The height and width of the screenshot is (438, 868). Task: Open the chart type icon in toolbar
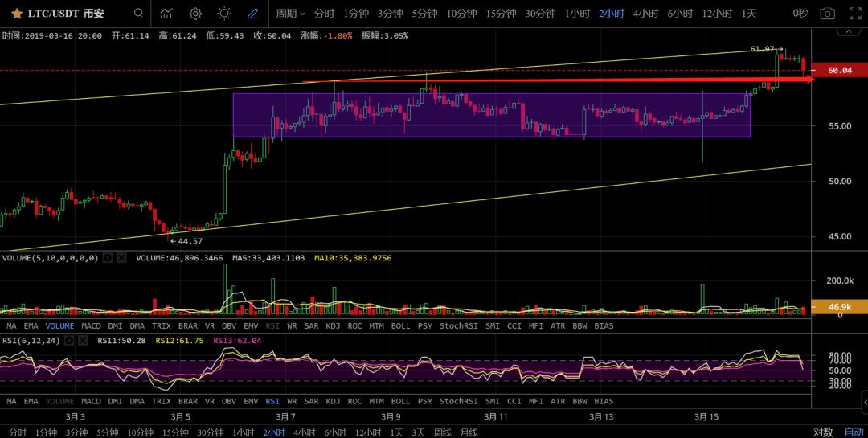166,14
